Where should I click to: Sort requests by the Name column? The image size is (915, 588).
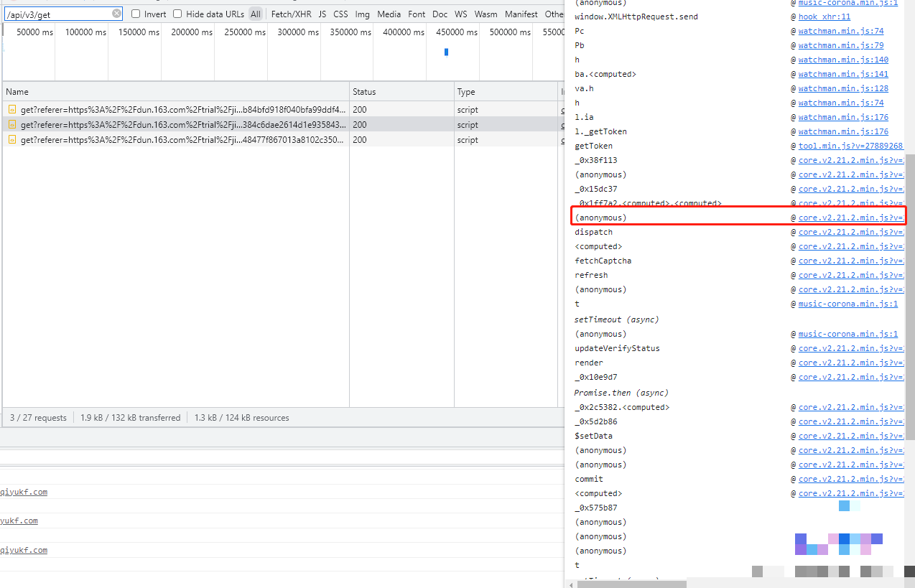pyautogui.click(x=17, y=92)
